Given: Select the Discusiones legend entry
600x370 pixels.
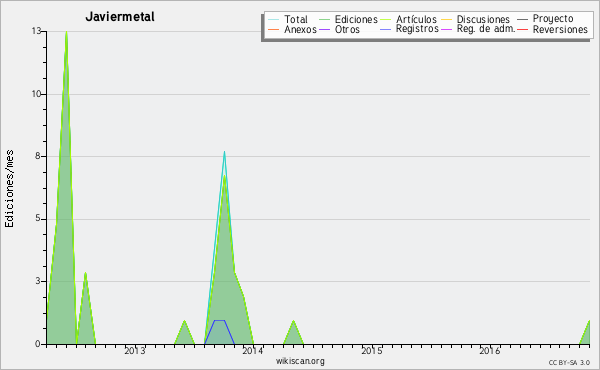Looking at the screenshot, I should click(476, 19).
